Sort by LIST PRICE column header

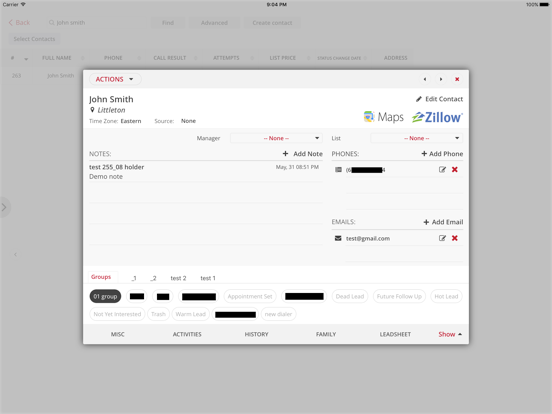[283, 58]
